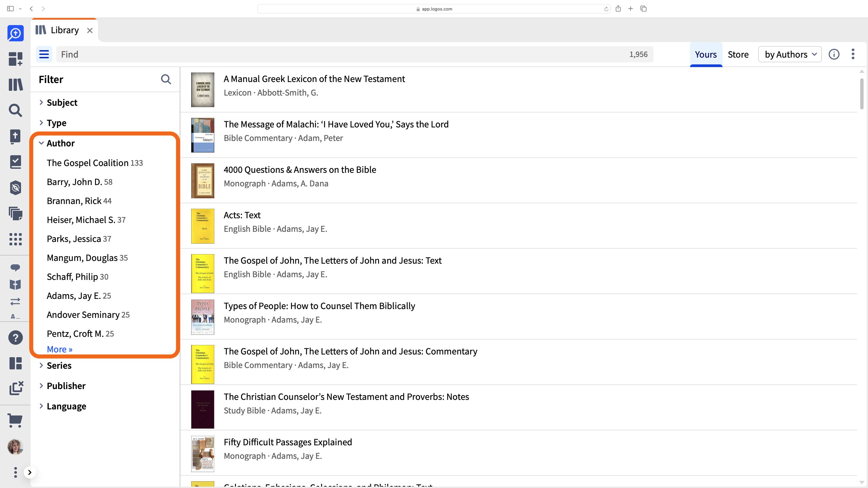Filter by Parks, Jessica
The image size is (868, 488).
[79, 239]
